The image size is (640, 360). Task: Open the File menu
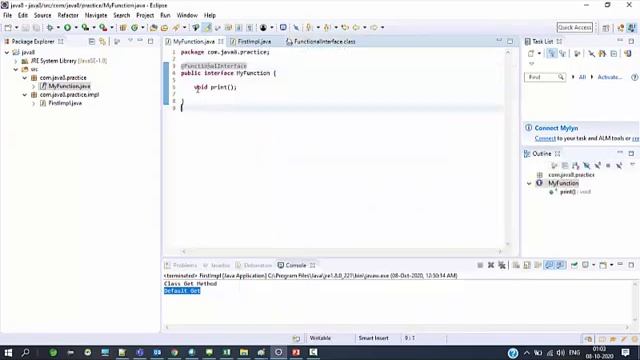[x=7, y=16]
